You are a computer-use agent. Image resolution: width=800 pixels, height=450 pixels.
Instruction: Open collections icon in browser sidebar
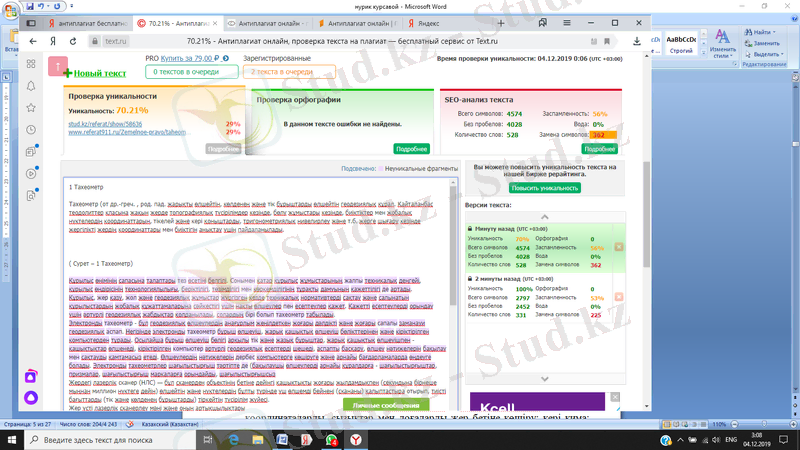pyautogui.click(x=31, y=152)
